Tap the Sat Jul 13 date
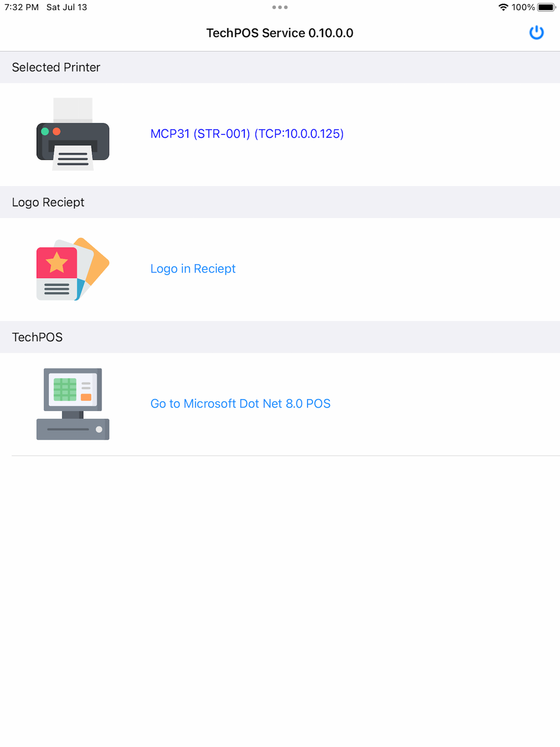560x747 pixels. click(x=67, y=7)
